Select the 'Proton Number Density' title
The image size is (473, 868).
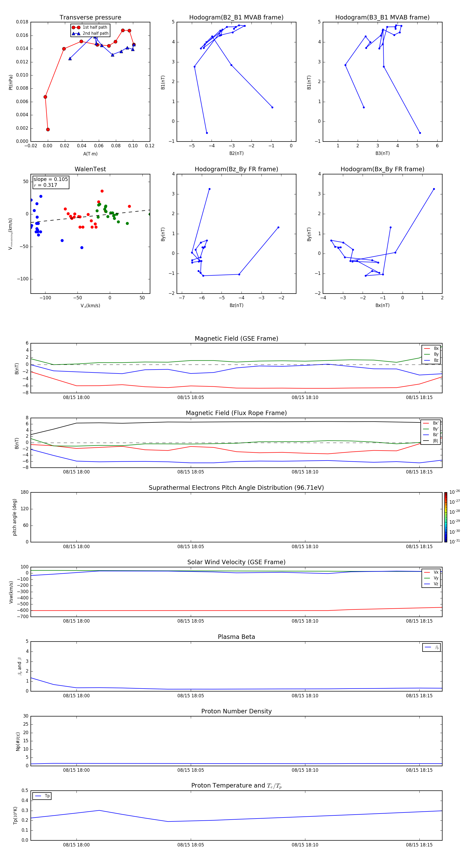pyautogui.click(x=236, y=711)
